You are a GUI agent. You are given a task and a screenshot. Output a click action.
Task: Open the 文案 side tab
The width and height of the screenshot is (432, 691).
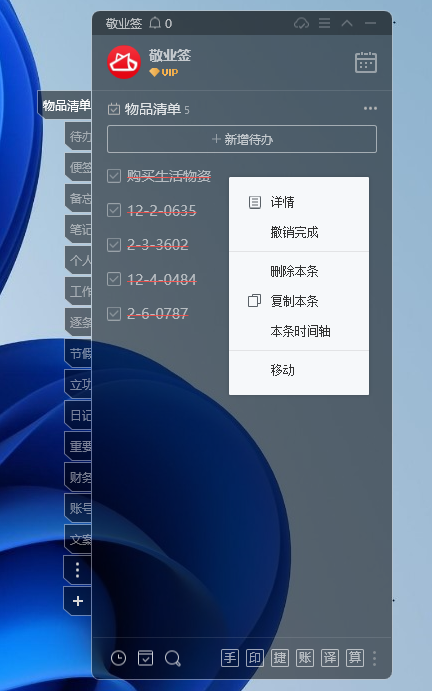(78, 539)
